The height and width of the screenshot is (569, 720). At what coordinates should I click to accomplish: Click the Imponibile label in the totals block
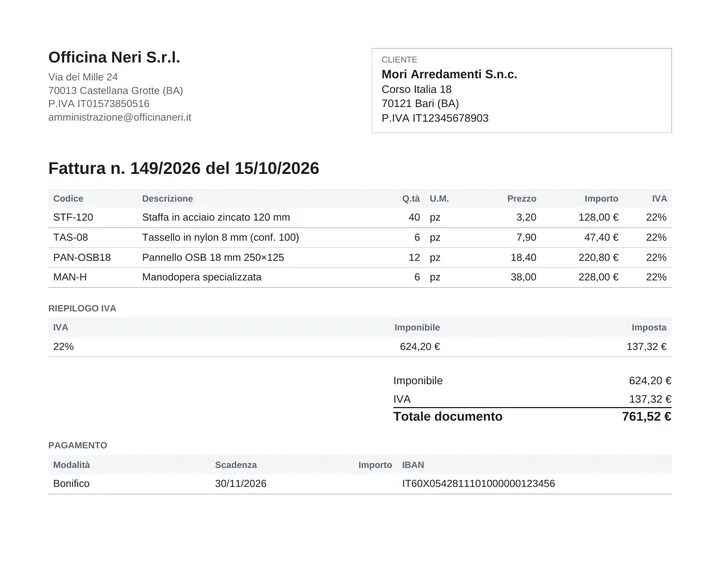coord(418,381)
